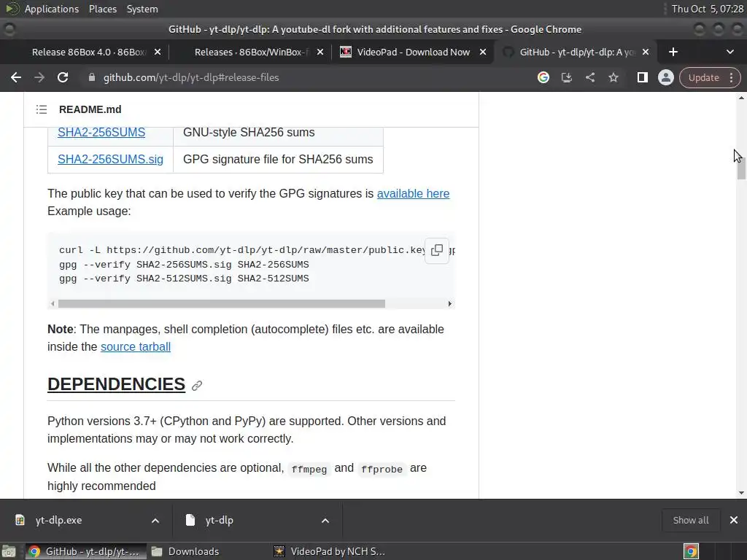
Task: Close the Releases 86Box/WinBox tab
Action: (320, 52)
